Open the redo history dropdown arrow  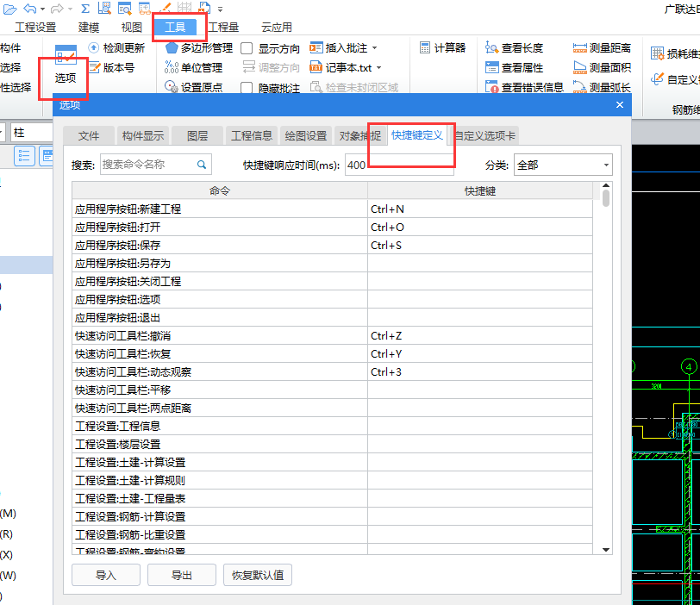[70, 9]
